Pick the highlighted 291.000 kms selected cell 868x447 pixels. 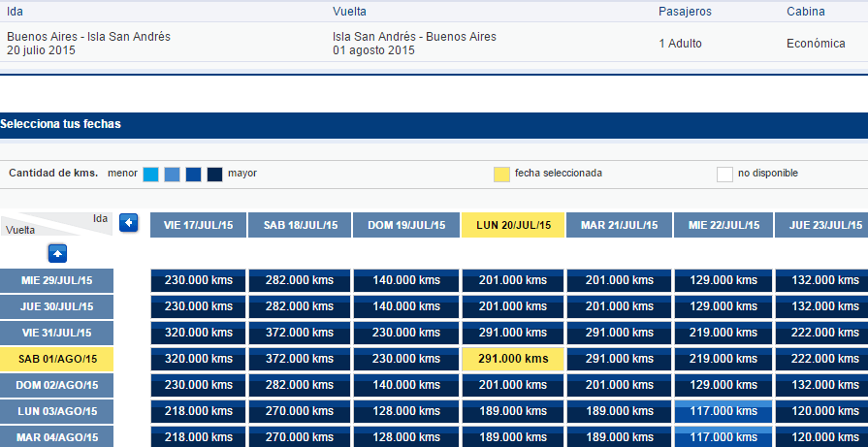513,359
